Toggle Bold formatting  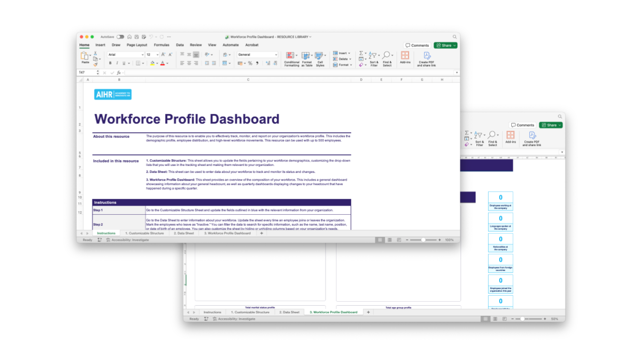[x=110, y=63]
